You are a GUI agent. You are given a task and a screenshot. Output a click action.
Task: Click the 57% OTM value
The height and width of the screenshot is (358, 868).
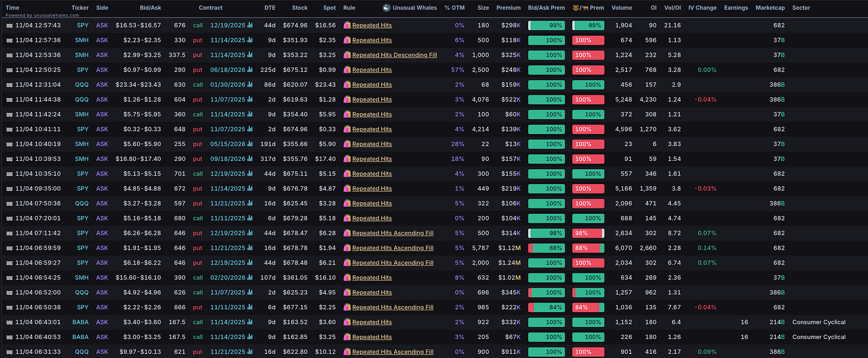[458, 70]
